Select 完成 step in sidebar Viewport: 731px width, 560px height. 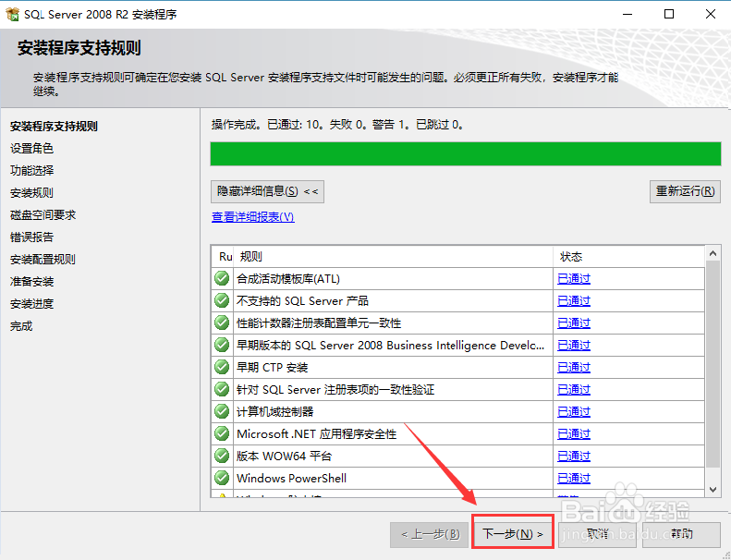coord(21,326)
